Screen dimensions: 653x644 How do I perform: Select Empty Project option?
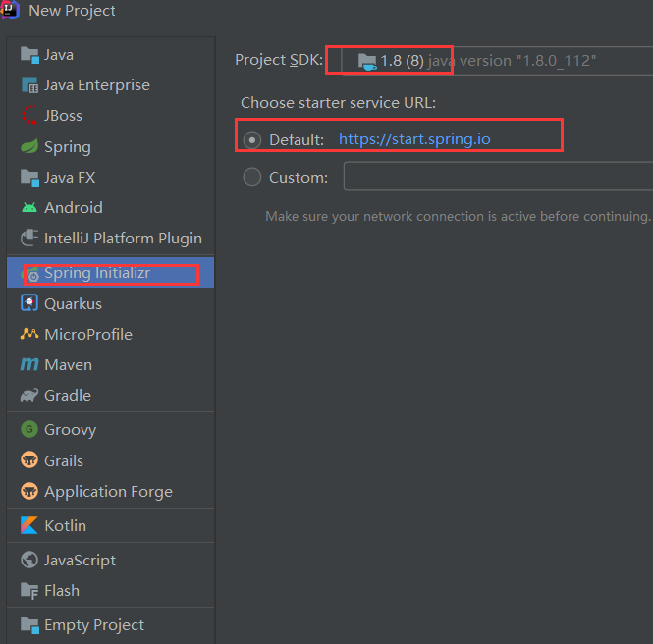(93, 625)
